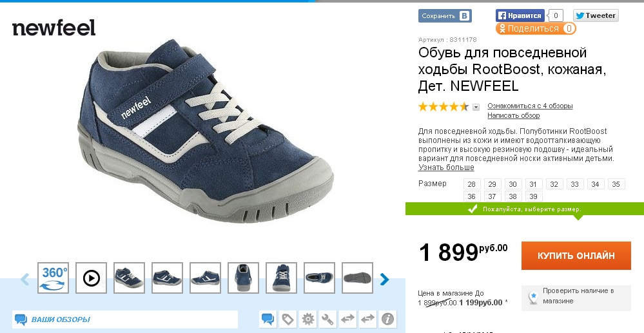
Task: Click the wrench tool icon
Action: pos(327,319)
